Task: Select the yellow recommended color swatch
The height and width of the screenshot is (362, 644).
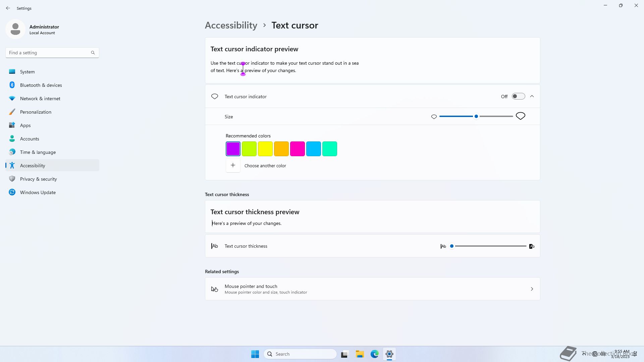Action: click(x=265, y=149)
